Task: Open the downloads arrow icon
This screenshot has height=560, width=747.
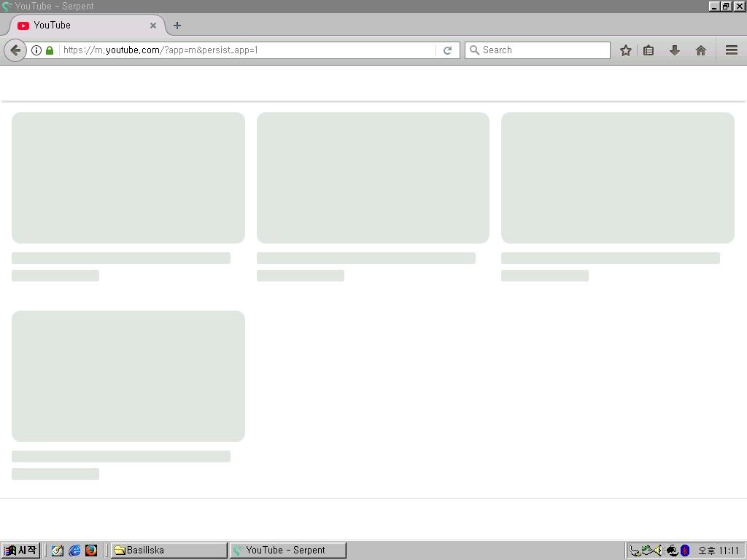Action: 675,50
